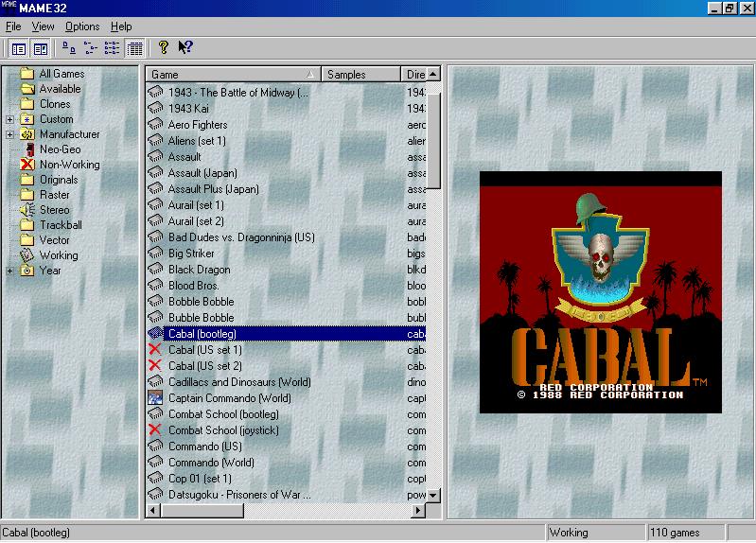Screen dimensions: 756x543
Task: Select the Clones folder
Action: pos(55,104)
